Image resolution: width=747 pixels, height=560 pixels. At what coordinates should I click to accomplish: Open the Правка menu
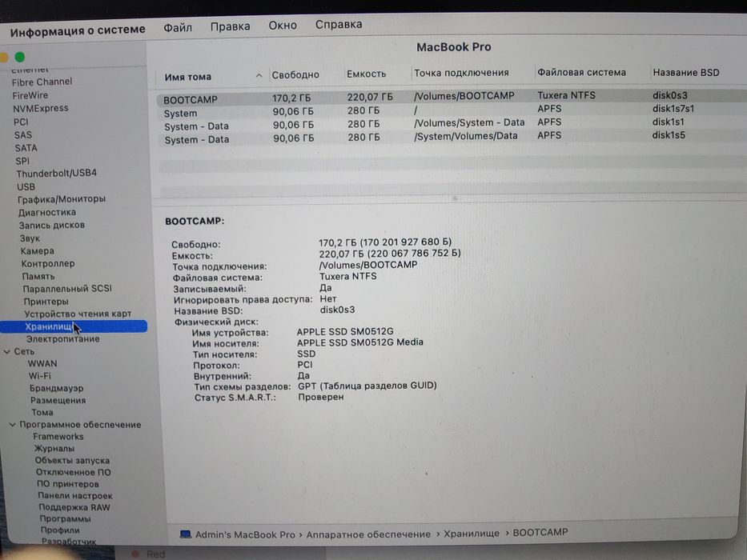click(x=230, y=26)
